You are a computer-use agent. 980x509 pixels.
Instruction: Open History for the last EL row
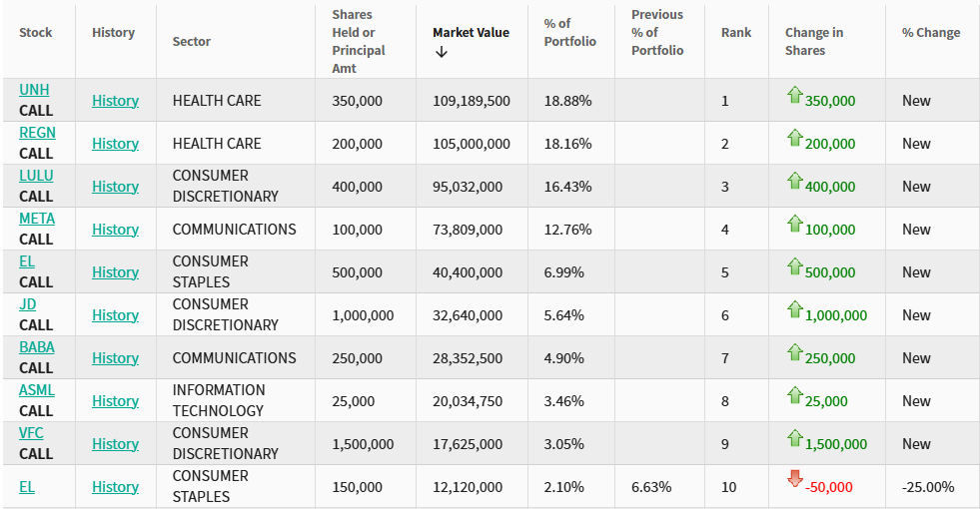115,487
